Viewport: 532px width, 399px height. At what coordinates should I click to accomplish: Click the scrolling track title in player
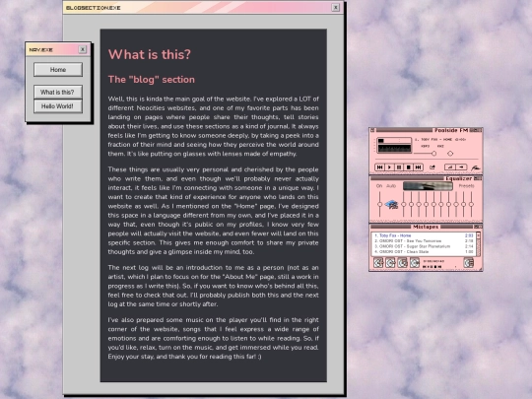pos(440,140)
